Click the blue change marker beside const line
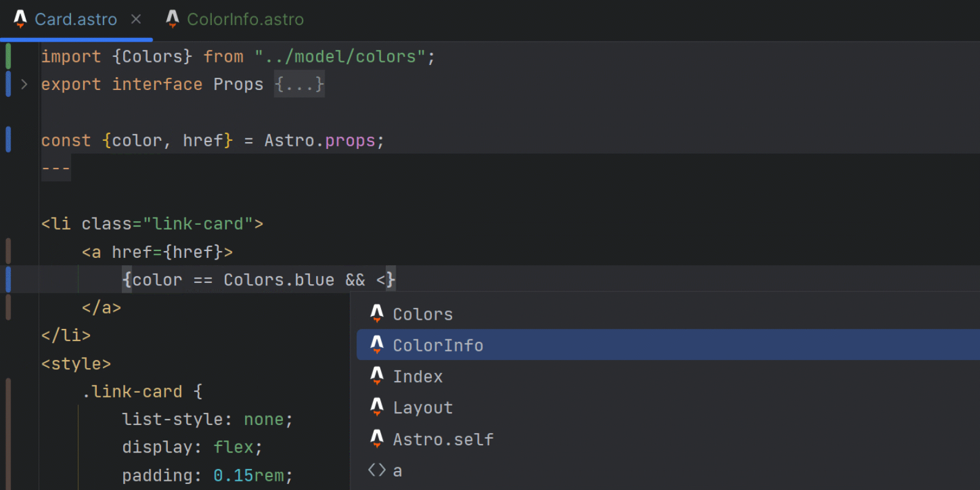The width and height of the screenshot is (980, 490). [8, 140]
